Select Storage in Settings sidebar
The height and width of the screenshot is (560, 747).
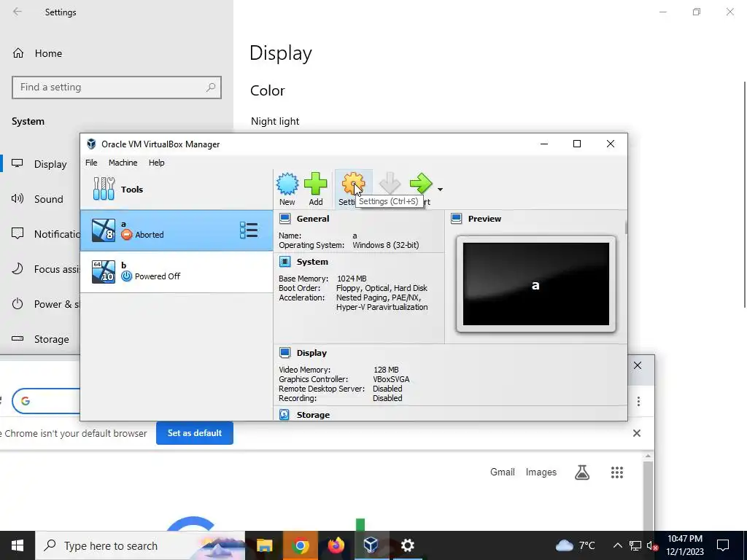click(52, 339)
